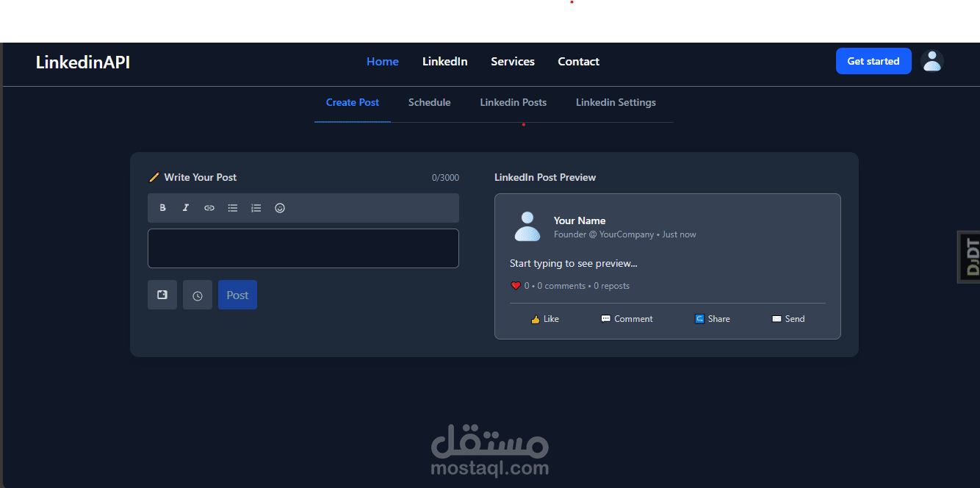Click the '0 reposts' count text

click(611, 286)
